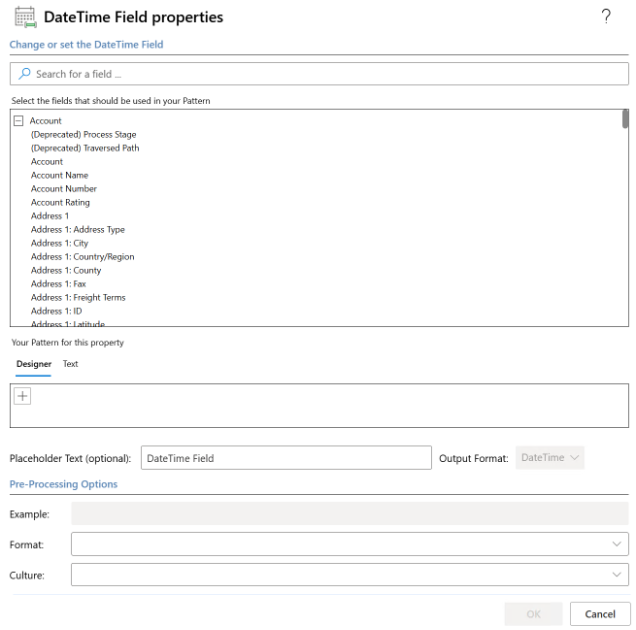
Task: Click the help question mark icon
Action: 606,17
